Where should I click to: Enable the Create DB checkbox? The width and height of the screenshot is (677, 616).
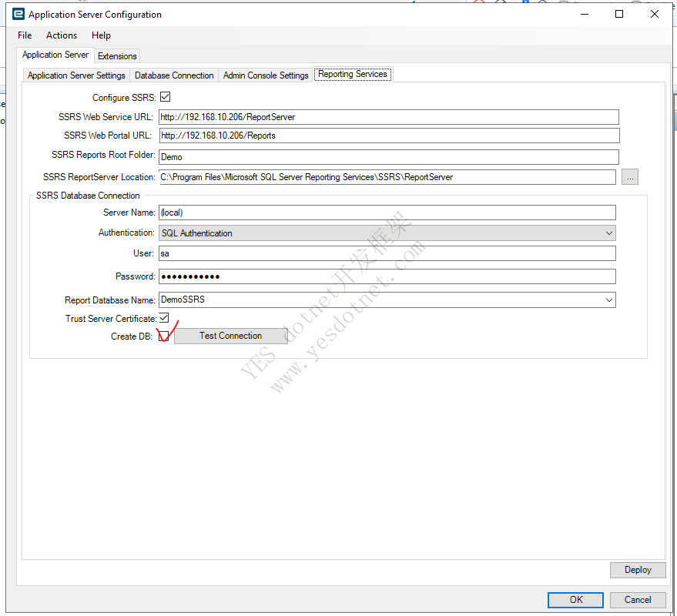tap(164, 336)
